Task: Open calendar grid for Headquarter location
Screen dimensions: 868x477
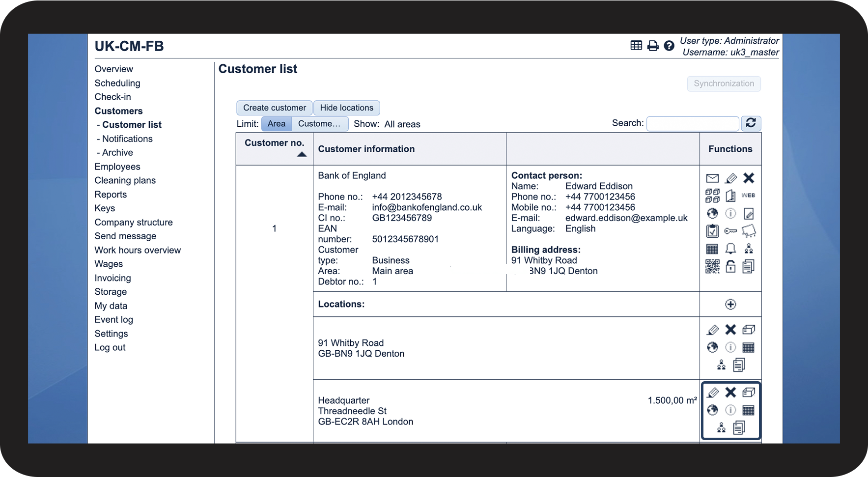Action: click(749, 410)
